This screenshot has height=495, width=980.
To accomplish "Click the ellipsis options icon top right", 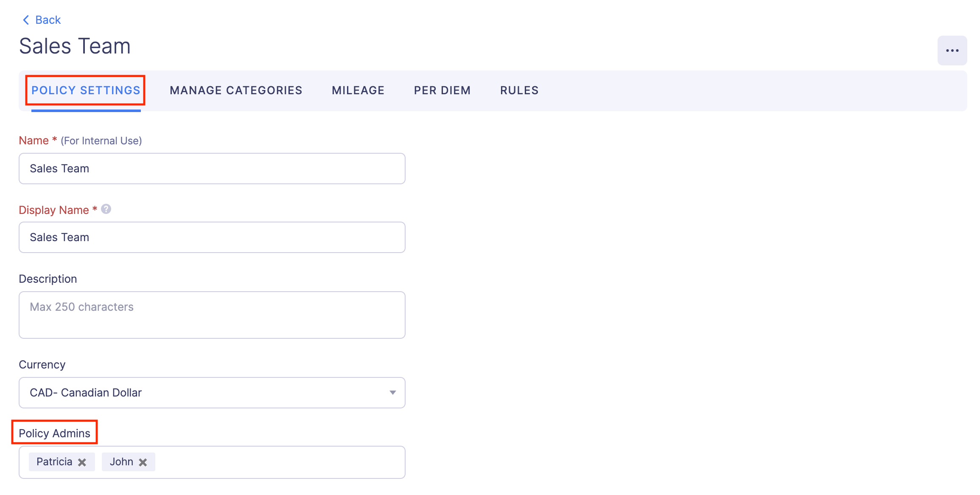I will click(x=952, y=50).
